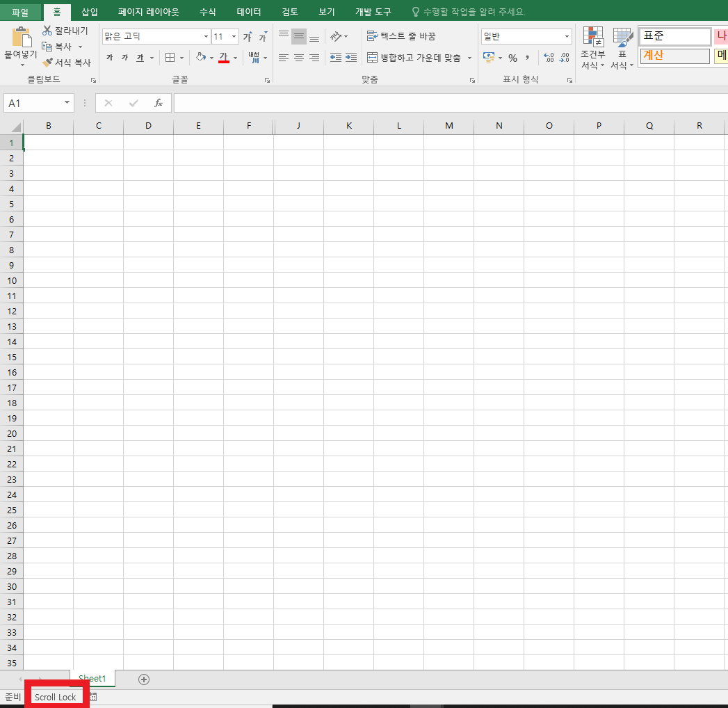Viewport: 728px width, 708px height.
Task: Decrease font size with the smaller 가 icon
Action: coord(264,36)
